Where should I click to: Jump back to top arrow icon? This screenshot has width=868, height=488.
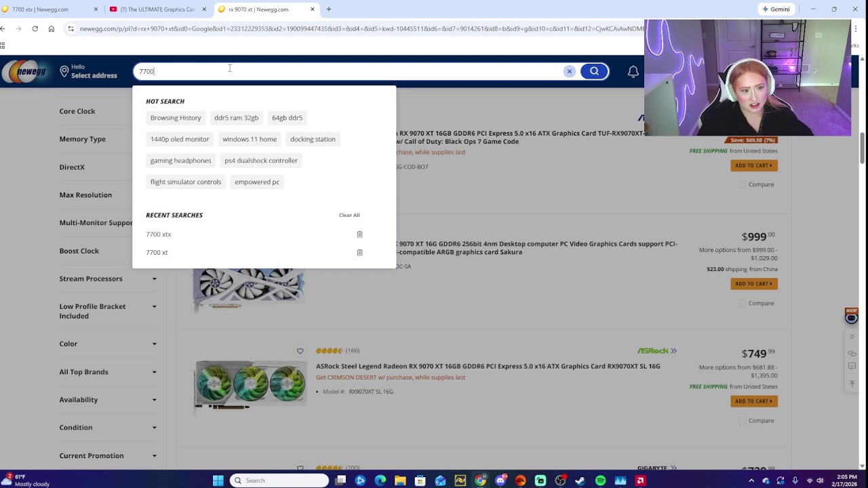pyautogui.click(x=852, y=384)
